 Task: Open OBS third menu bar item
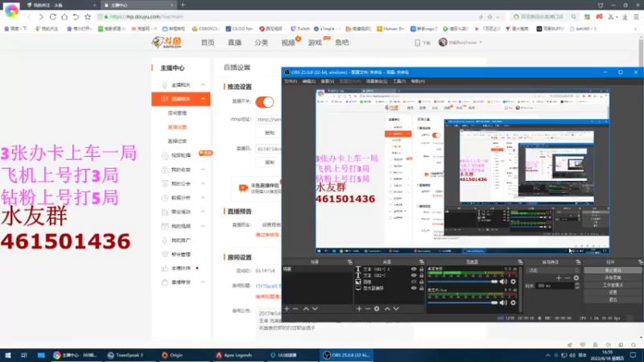[328, 81]
